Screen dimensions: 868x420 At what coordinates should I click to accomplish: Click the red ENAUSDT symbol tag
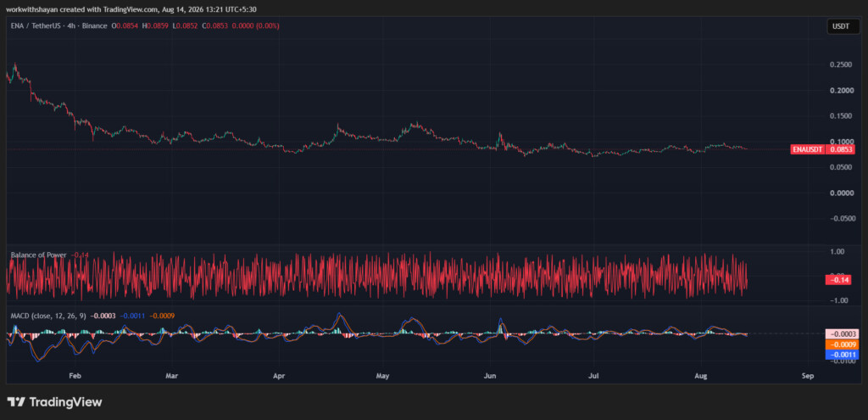(x=808, y=149)
